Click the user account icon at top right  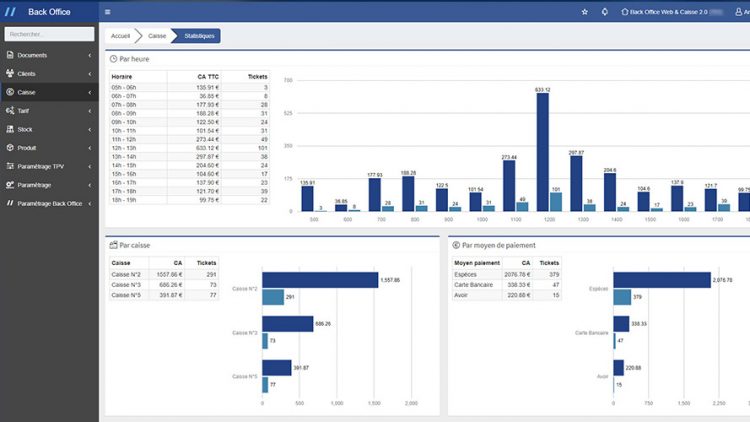pos(737,12)
